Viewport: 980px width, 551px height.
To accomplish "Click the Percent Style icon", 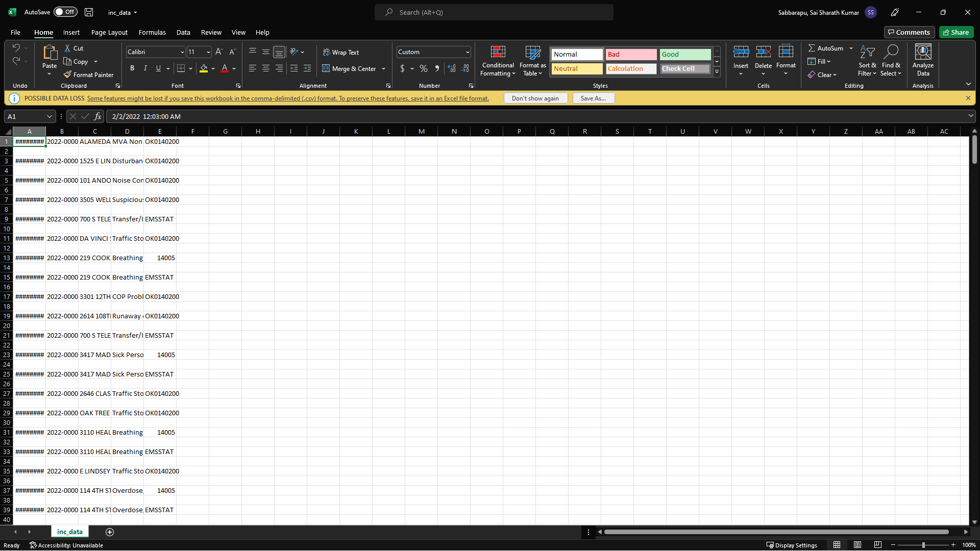I will click(423, 68).
